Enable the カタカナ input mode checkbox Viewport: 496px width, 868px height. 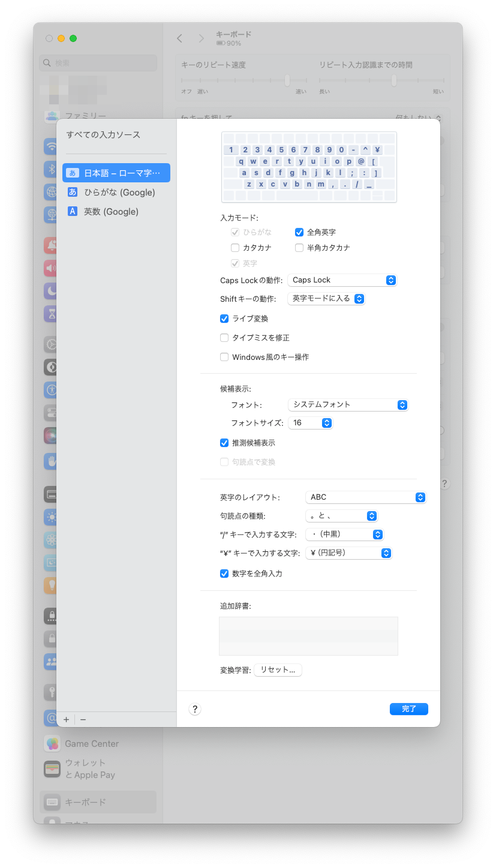(235, 248)
